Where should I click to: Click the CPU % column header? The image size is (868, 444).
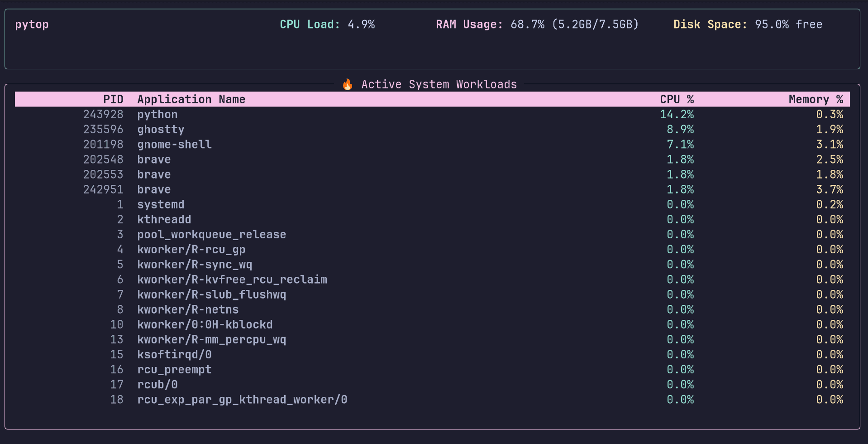pyautogui.click(x=677, y=99)
